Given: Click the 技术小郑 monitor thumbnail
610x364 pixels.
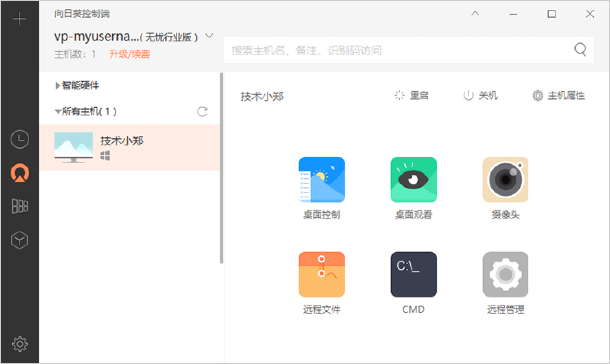Looking at the screenshot, I should [74, 147].
